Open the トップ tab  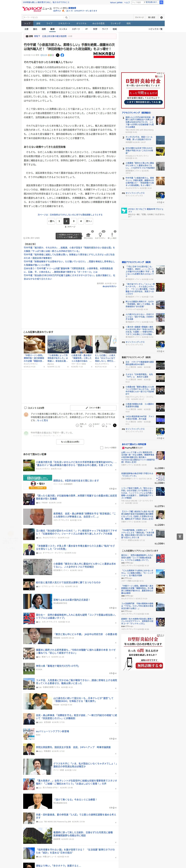pyautogui.click(x=27, y=24)
